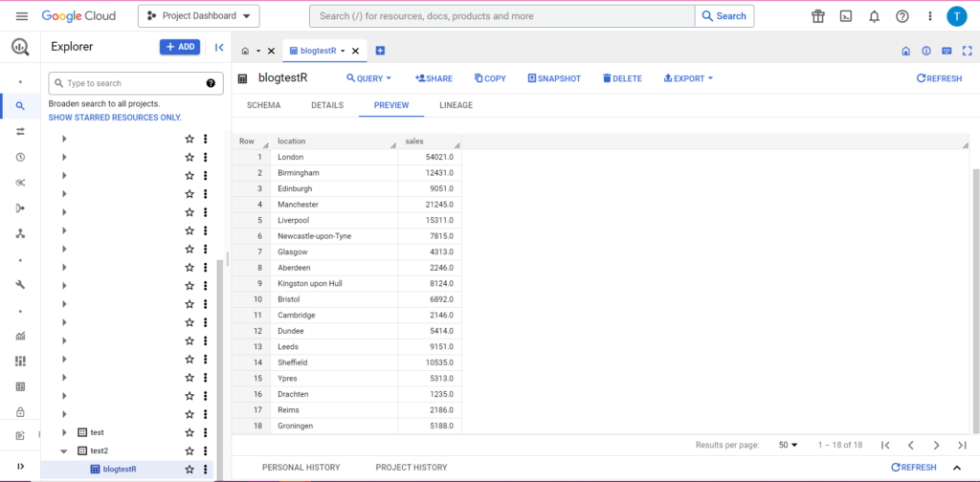Open the Cloud Shell terminal icon

click(846, 16)
